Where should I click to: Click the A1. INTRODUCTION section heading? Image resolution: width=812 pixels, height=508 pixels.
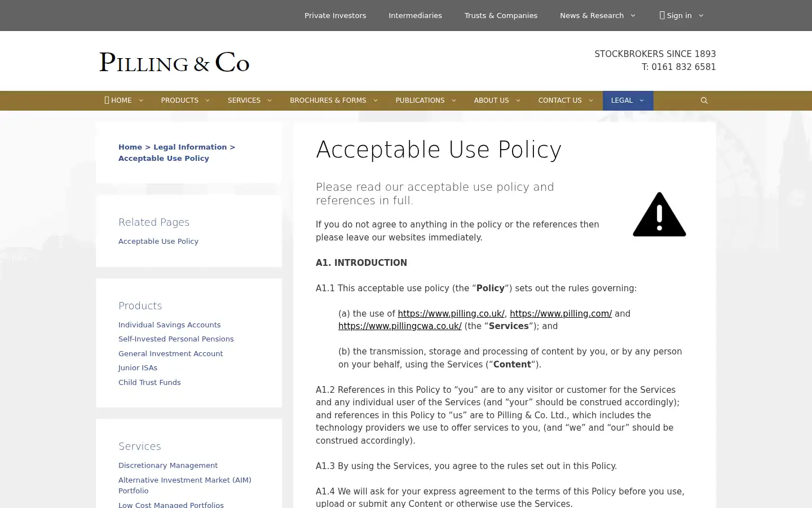pyautogui.click(x=361, y=262)
